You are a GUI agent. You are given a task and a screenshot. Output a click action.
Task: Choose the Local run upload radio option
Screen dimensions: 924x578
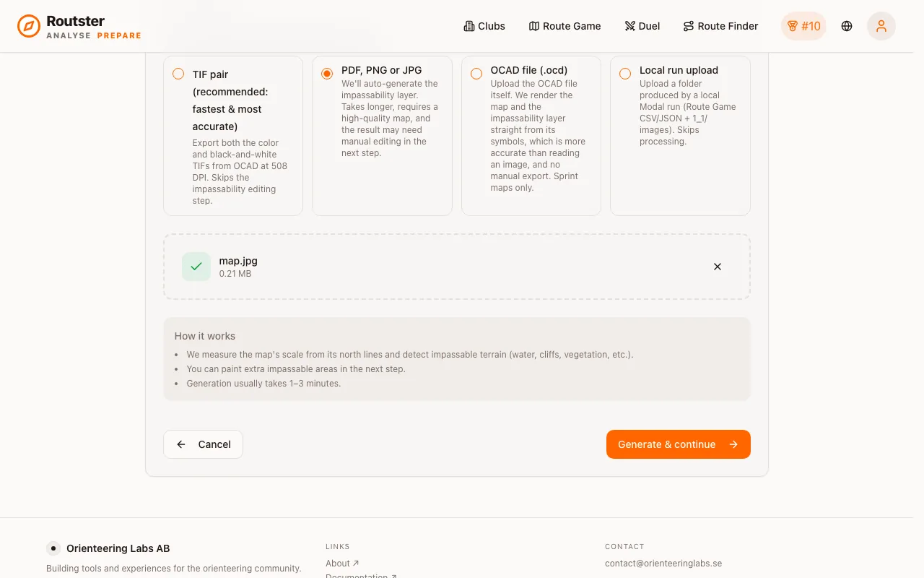(x=625, y=74)
